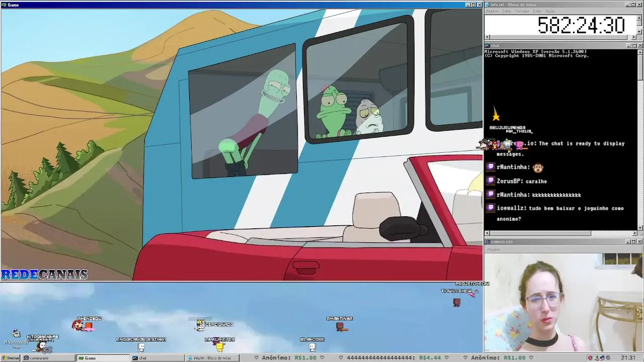Click the camera.exe title bar icon
Image resolution: width=644 pixels, height=362 pixels.
[x=488, y=242]
